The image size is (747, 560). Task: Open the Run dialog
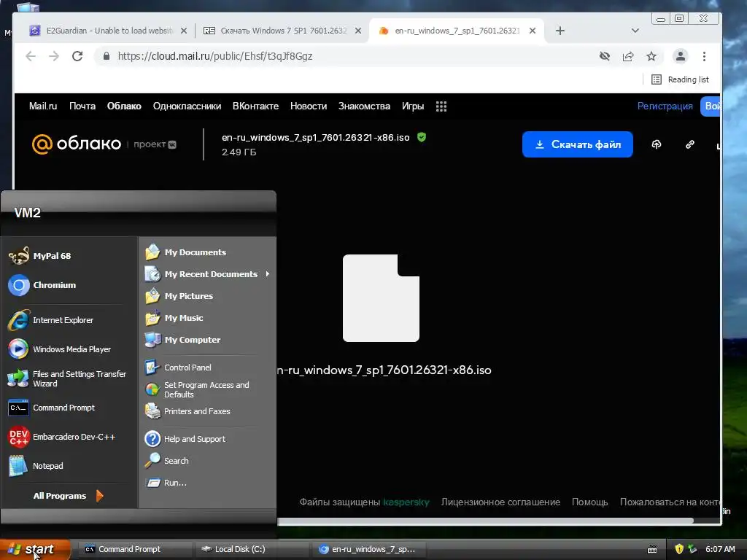(x=166, y=483)
